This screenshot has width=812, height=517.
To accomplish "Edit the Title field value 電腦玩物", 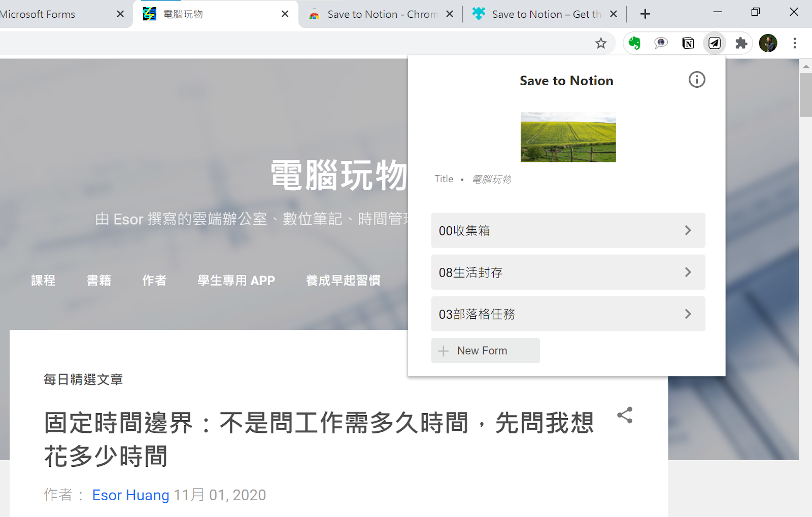I will click(x=491, y=179).
